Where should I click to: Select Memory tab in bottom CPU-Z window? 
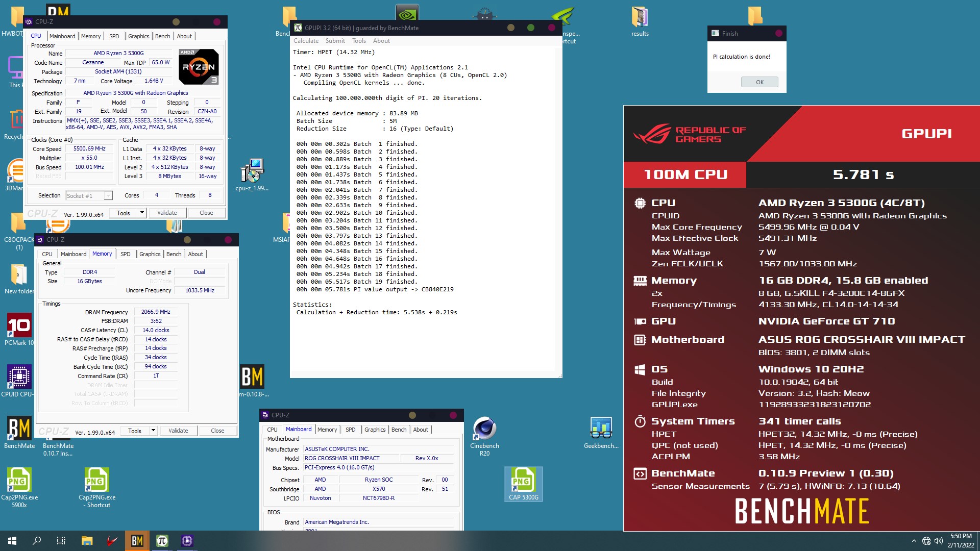[x=327, y=430]
